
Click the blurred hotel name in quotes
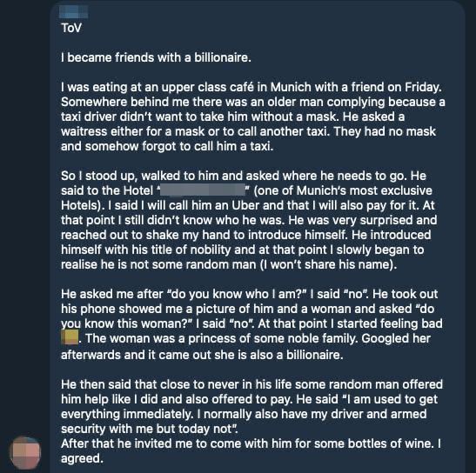pyautogui.click(x=203, y=190)
